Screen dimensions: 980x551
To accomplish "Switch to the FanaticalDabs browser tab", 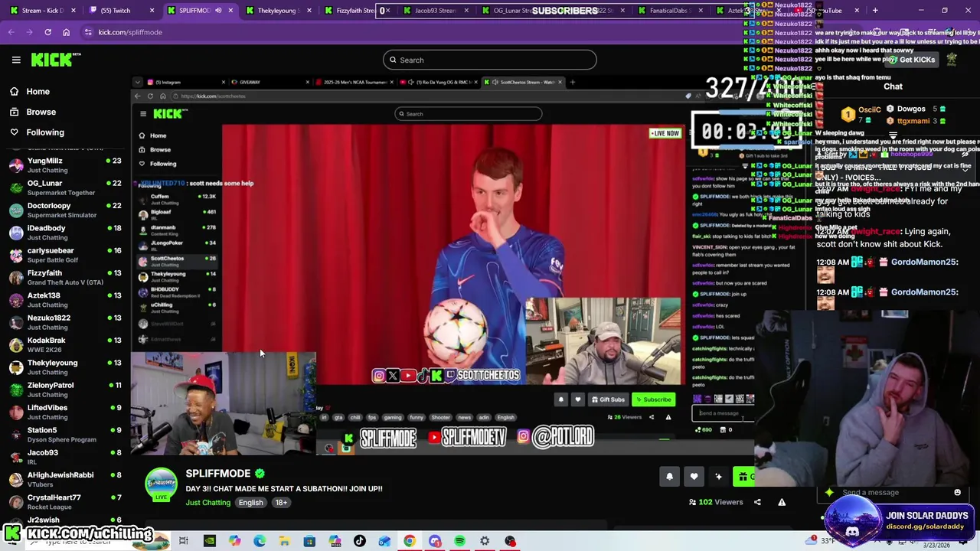I will pyautogui.click(x=668, y=11).
